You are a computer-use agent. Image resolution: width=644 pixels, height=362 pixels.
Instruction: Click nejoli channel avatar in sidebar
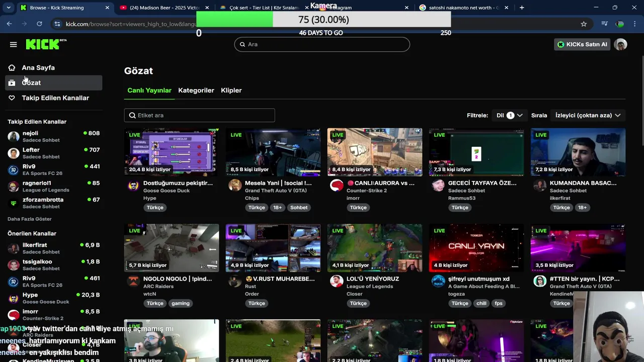(14, 136)
